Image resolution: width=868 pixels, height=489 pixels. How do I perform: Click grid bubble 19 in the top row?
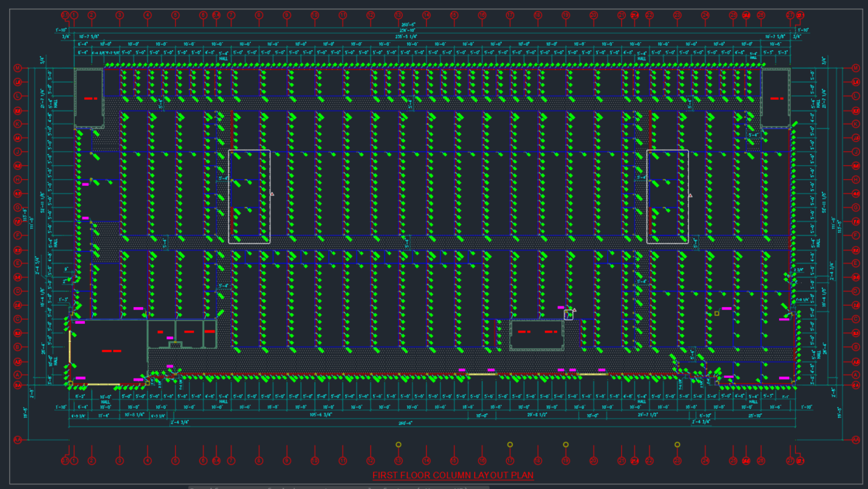tap(566, 15)
